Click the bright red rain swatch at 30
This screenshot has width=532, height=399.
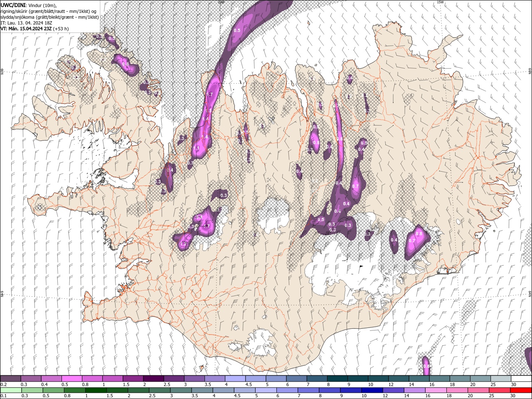click(521, 390)
